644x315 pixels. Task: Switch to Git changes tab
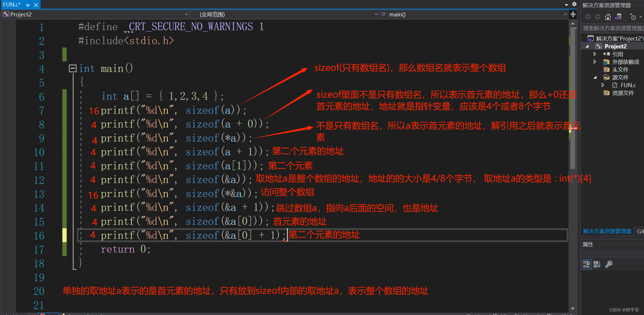[x=640, y=231]
